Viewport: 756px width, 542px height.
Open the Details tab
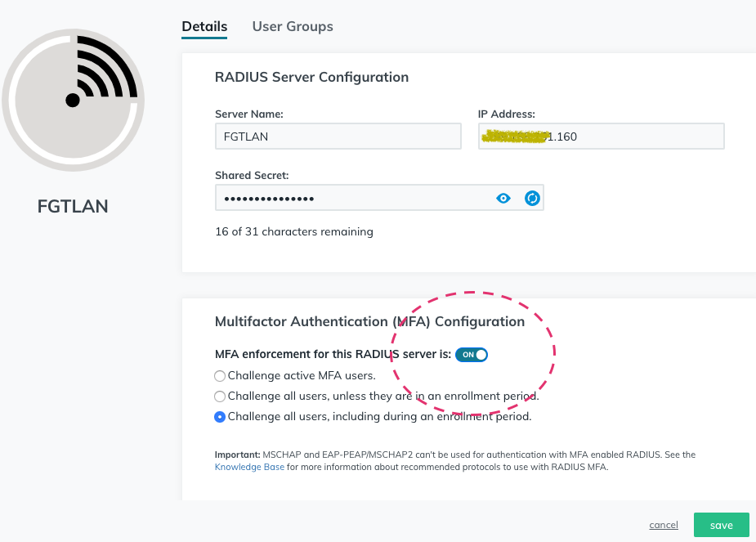click(204, 26)
